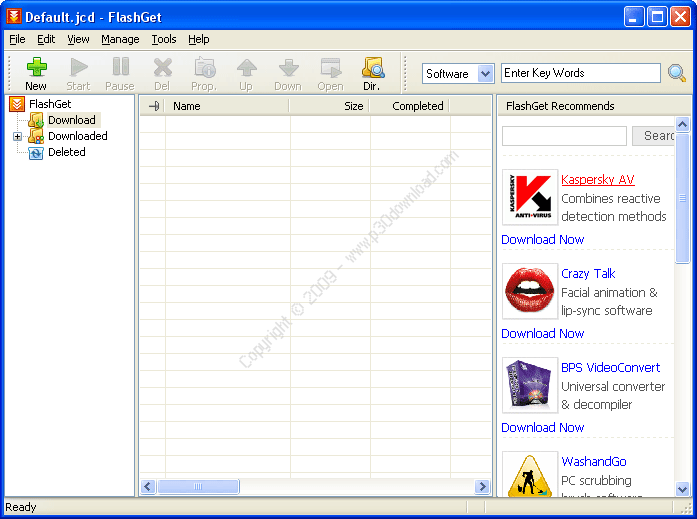Minimize the FlashGet window
This screenshot has height=519, width=697.
[634, 17]
